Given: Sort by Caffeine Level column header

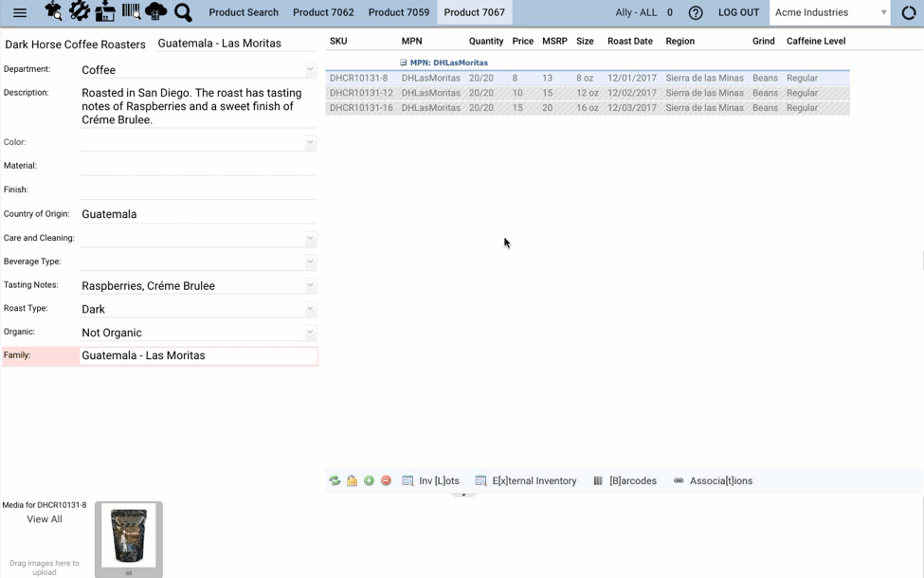Looking at the screenshot, I should 816,41.
